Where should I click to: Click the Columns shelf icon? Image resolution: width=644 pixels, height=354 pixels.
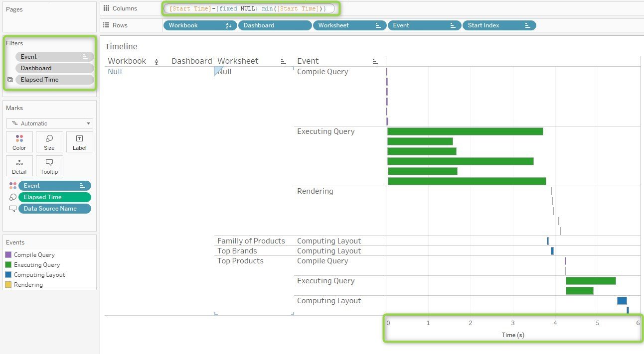coord(106,8)
